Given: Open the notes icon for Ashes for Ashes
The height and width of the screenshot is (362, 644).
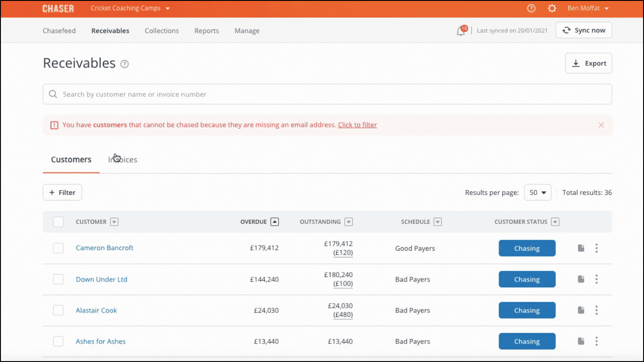Looking at the screenshot, I should tap(581, 341).
